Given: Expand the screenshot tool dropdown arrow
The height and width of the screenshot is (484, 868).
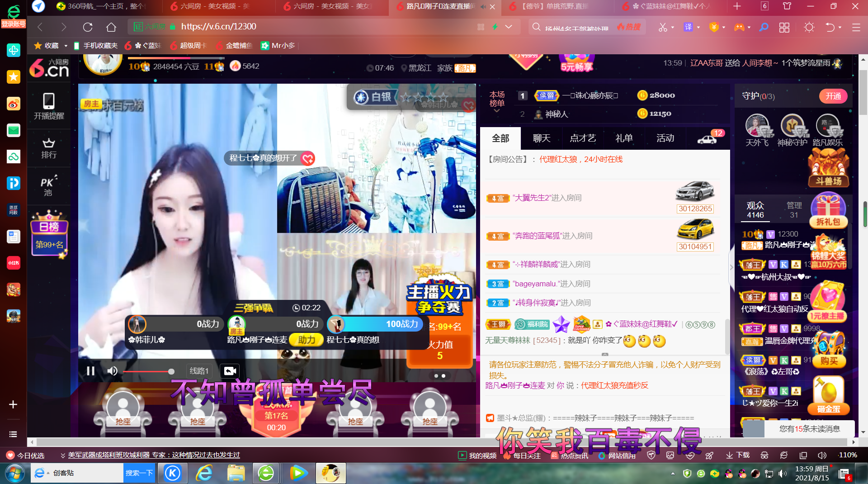Looking at the screenshot, I should (x=673, y=27).
